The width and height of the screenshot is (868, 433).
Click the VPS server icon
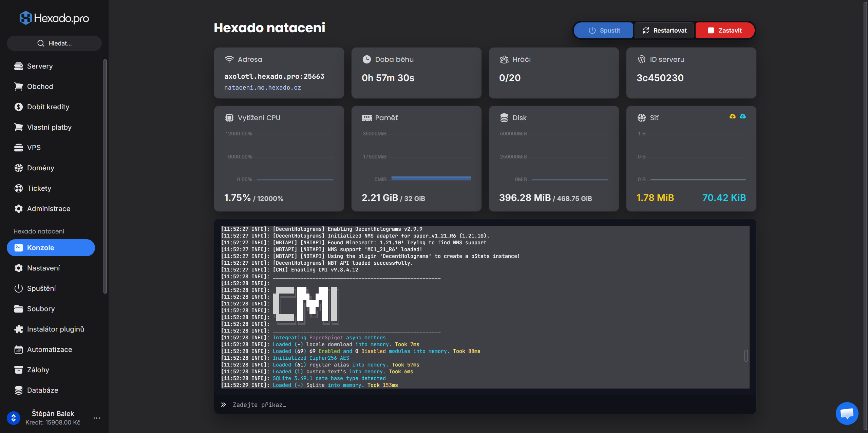click(x=19, y=148)
